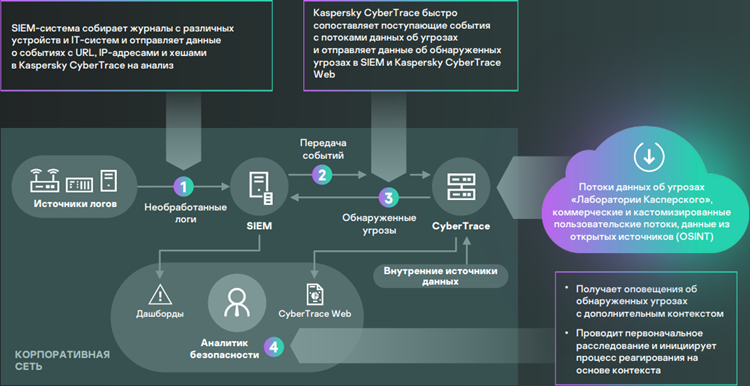Click the download arrow icon in the cloud

[x=649, y=157]
